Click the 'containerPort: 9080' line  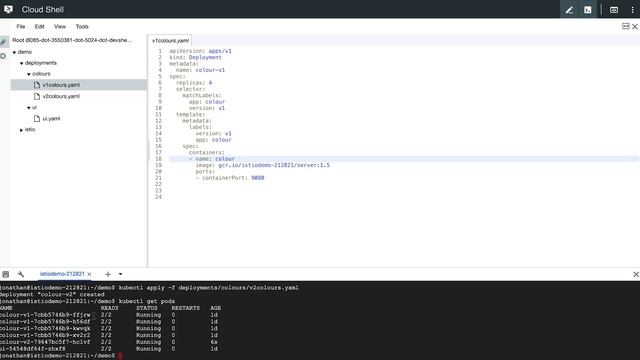[x=230, y=178]
